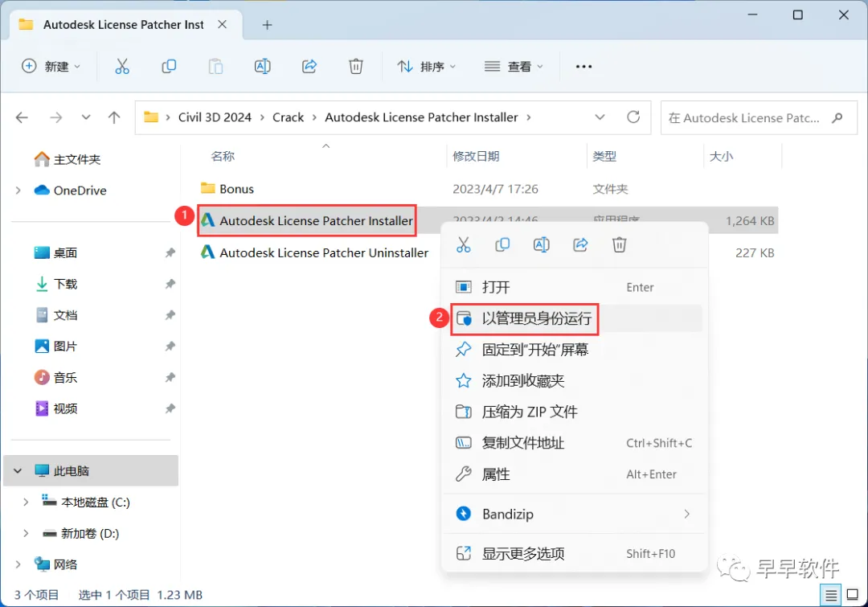Viewport: 868px width, 607px height.
Task: Open 属性 from the context menu
Action: tap(574, 474)
